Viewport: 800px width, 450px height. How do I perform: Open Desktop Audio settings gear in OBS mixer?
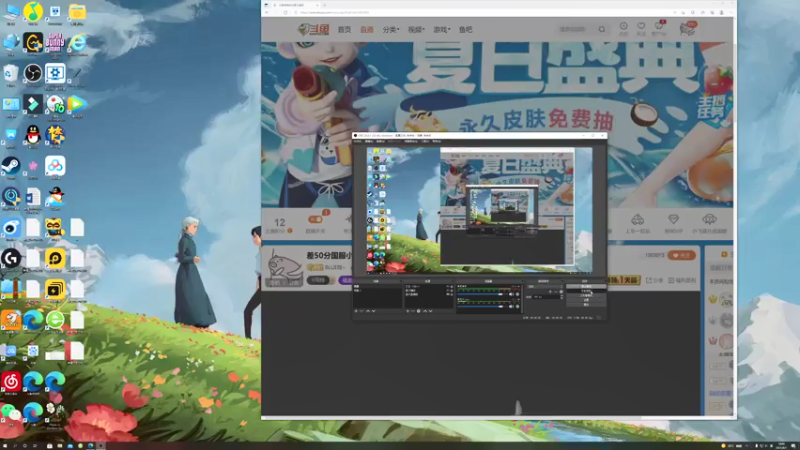point(517,294)
